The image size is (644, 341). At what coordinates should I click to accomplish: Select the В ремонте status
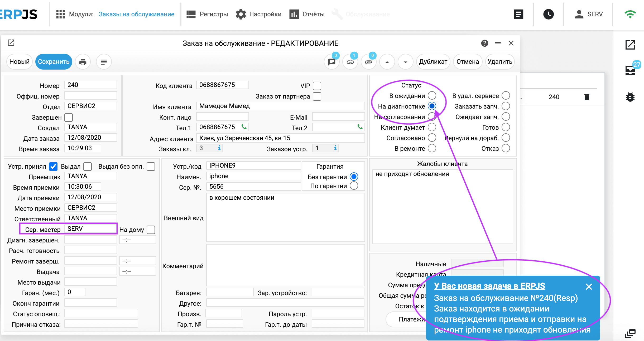[432, 148]
